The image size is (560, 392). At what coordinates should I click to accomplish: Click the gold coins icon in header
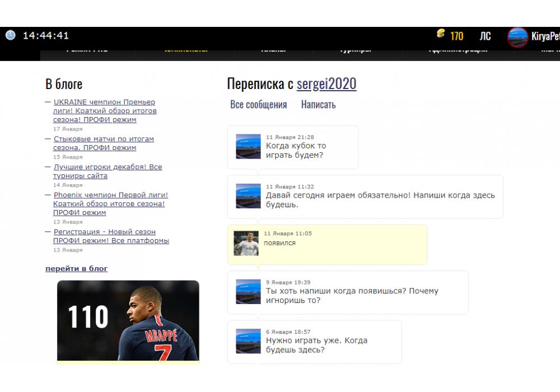coord(441,34)
